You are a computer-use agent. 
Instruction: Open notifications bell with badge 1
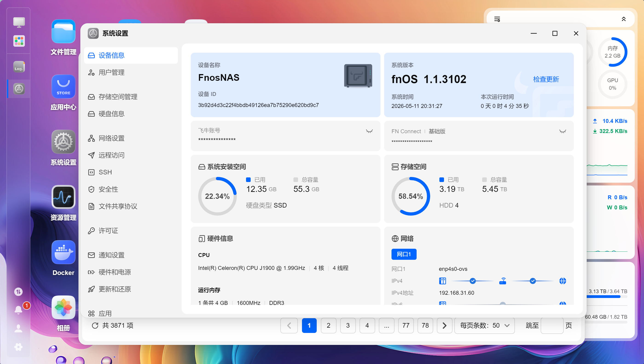19,309
